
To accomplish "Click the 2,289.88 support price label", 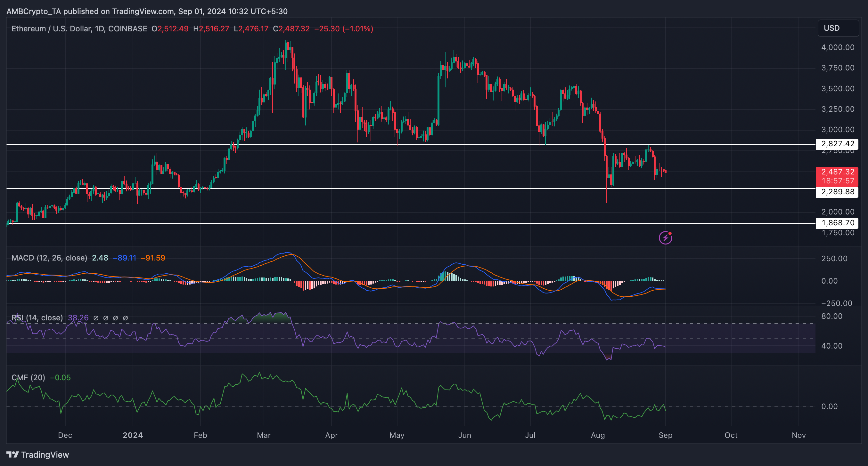I will pyautogui.click(x=837, y=192).
